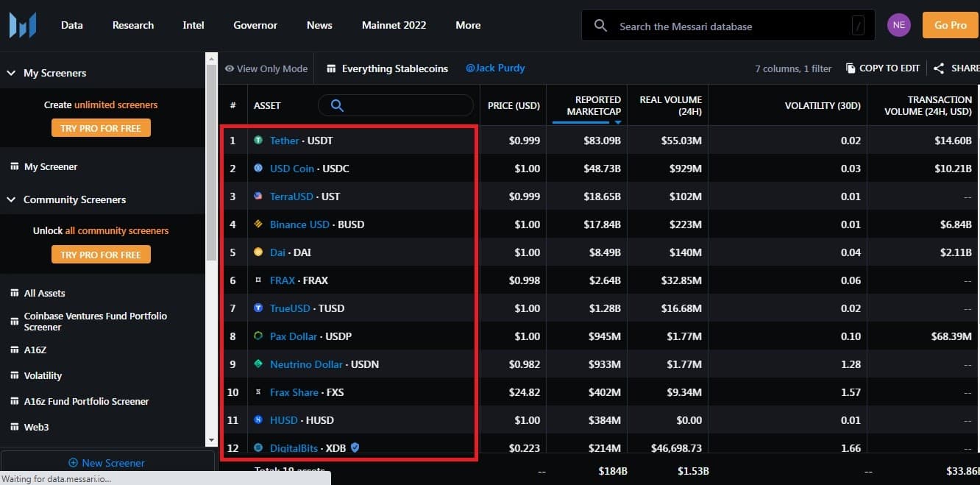Click the USD Coin icon
Screen dimensions: 980x485
point(258,169)
